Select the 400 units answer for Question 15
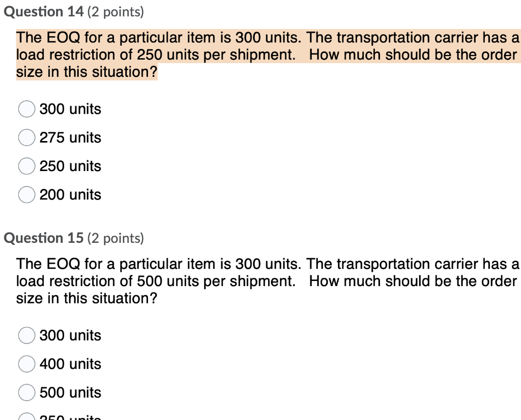Viewport: 521px width, 420px height. tap(26, 364)
